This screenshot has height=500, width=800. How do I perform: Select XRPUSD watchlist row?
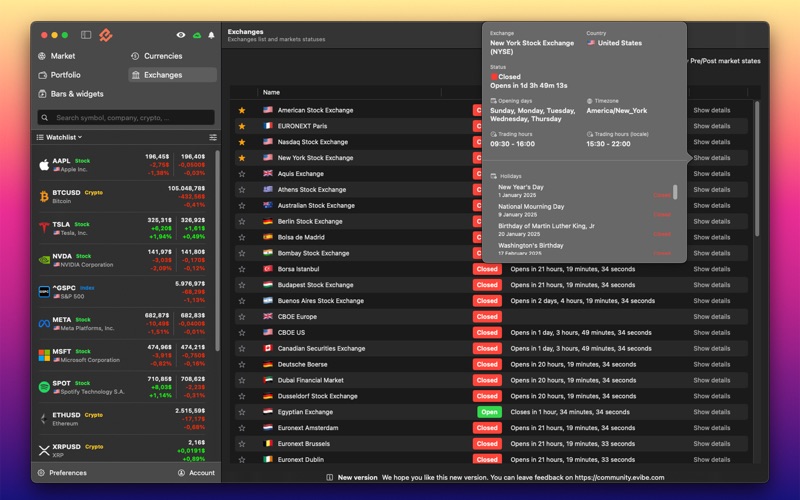(x=122, y=448)
